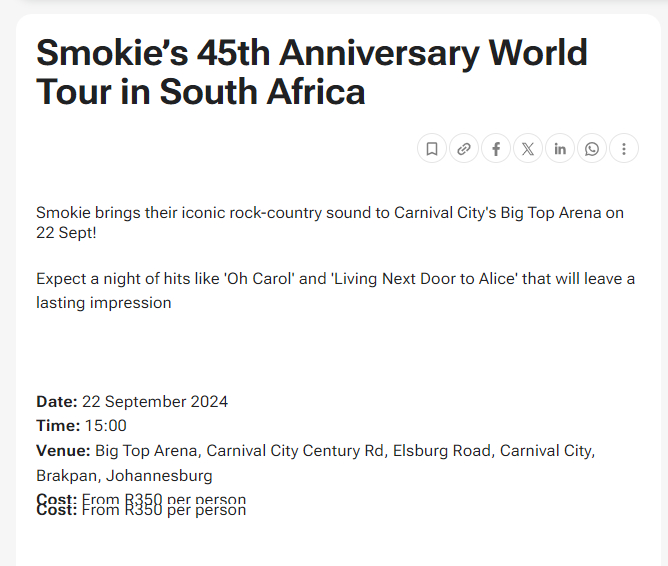This screenshot has height=566, width=668.
Task: Bookmark this Smokie event article
Action: click(432, 149)
